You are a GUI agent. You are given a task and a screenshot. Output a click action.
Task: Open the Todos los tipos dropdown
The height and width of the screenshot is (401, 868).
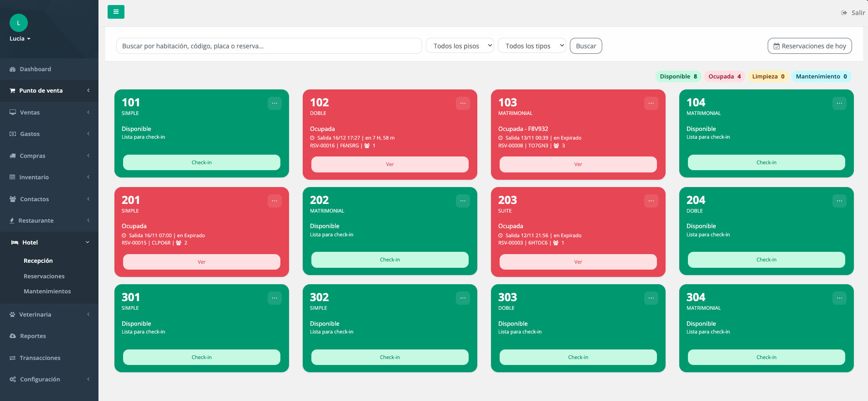[532, 46]
